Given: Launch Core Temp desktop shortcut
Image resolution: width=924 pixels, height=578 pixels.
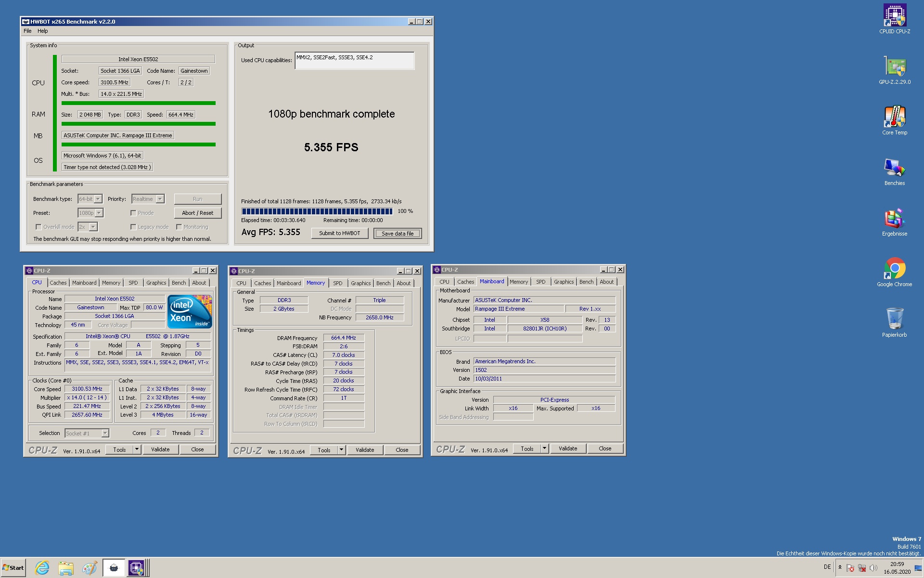Looking at the screenshot, I should (x=894, y=120).
